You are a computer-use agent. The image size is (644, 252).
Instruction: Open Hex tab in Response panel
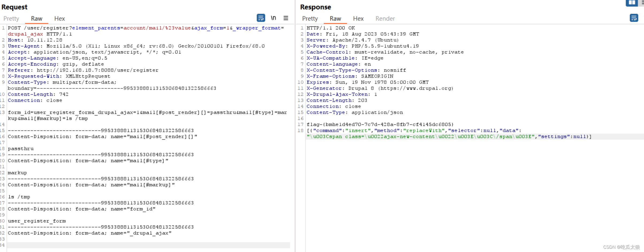(x=358, y=18)
